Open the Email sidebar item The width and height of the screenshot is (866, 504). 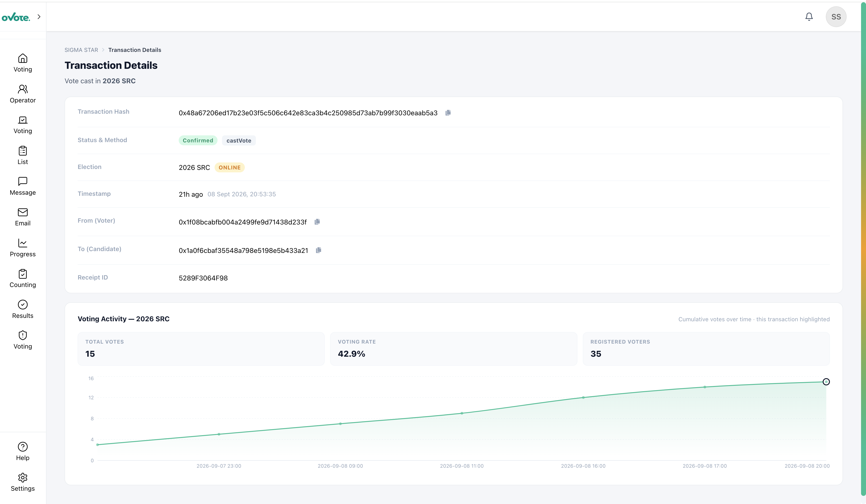[23, 217]
